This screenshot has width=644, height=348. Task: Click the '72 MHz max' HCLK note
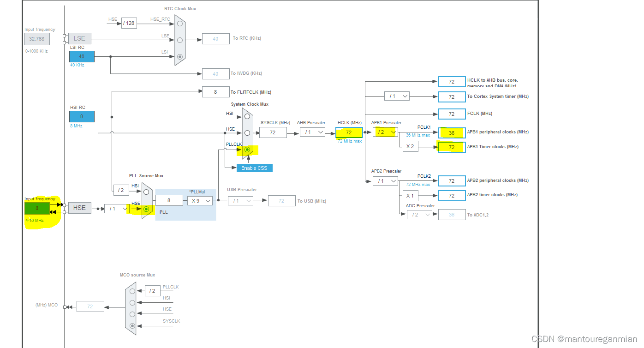[349, 141]
